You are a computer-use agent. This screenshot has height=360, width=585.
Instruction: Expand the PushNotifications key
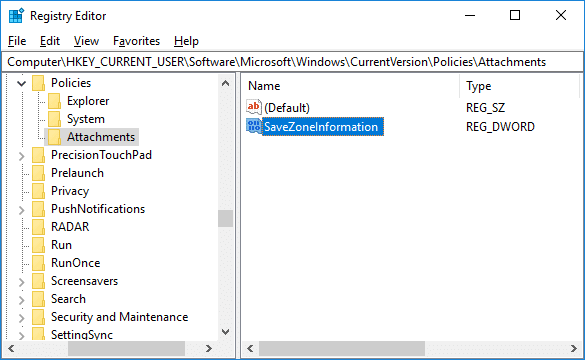pos(22,210)
